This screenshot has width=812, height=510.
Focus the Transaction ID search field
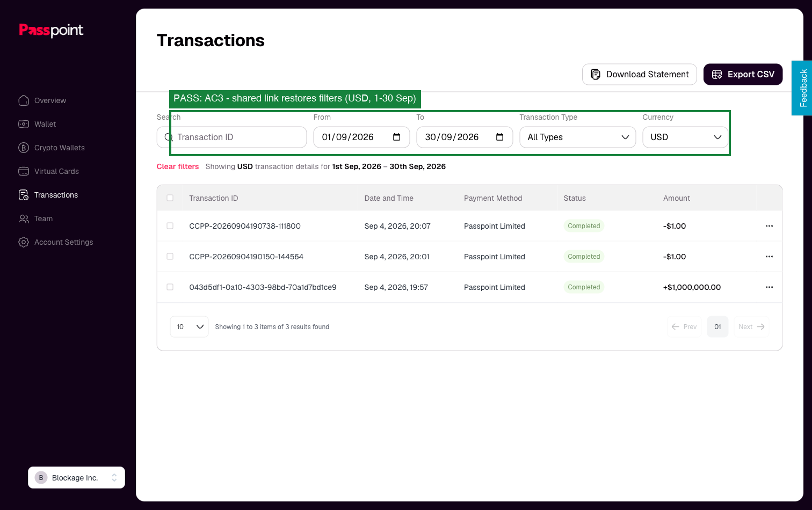pos(231,137)
